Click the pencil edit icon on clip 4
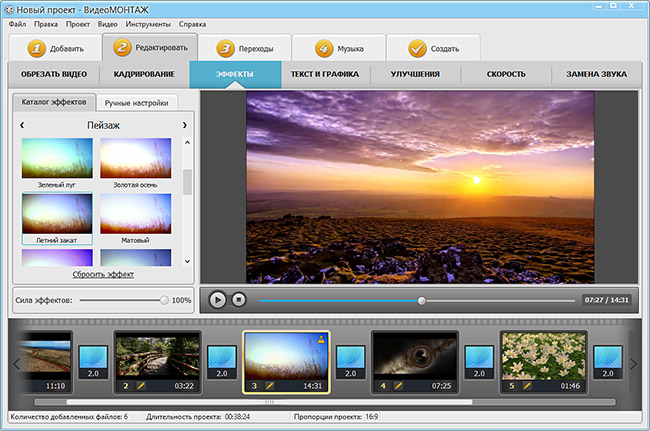The width and height of the screenshot is (650, 431). 397,385
